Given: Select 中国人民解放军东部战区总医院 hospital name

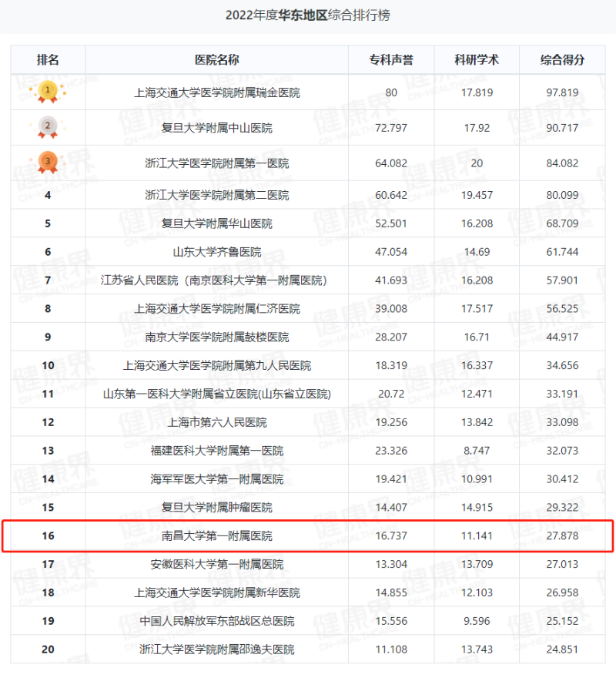Looking at the screenshot, I should click(216, 621).
